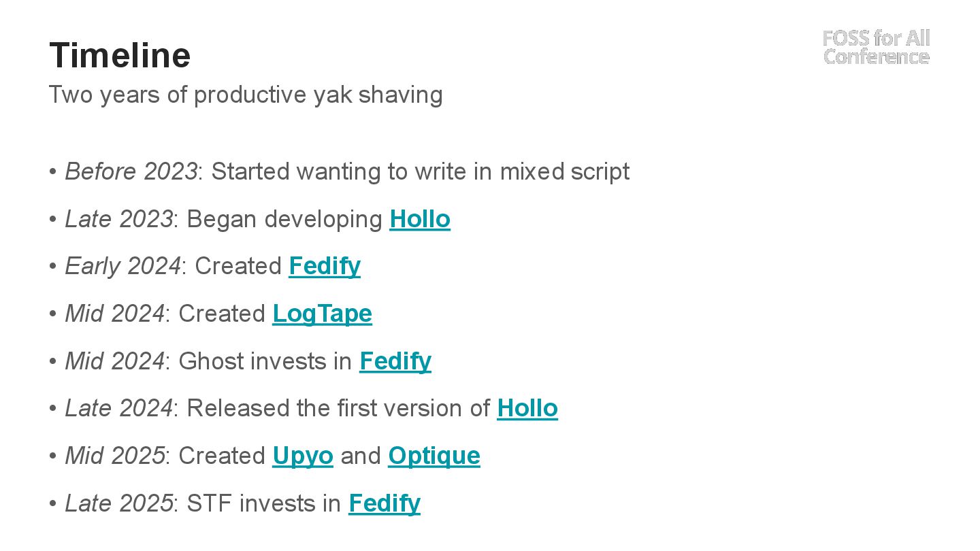980x551 pixels.
Task: Follow the LogTape link
Action: tap(322, 314)
